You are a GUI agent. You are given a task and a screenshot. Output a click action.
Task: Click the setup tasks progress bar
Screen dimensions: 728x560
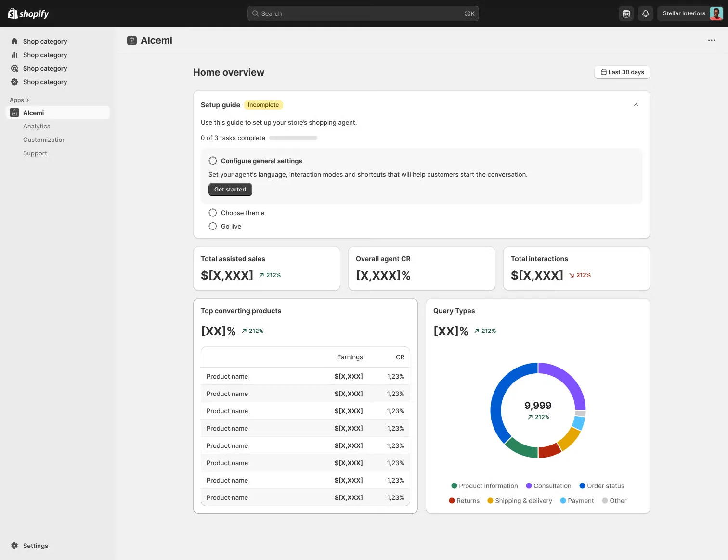[x=293, y=137]
